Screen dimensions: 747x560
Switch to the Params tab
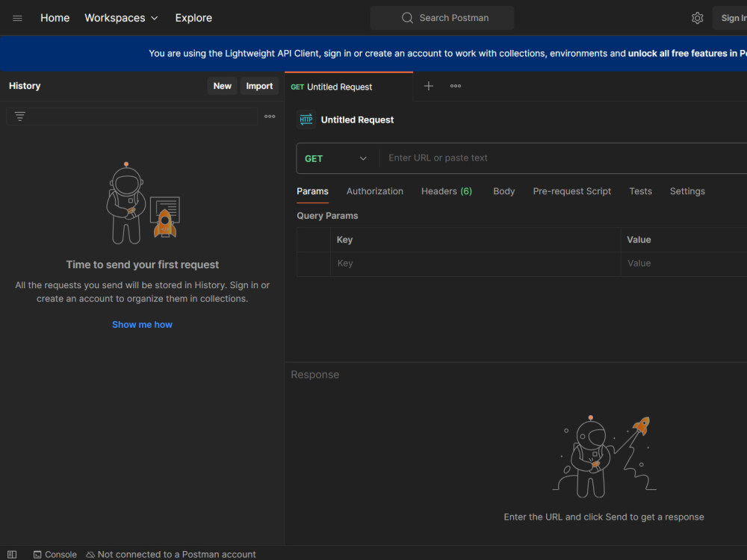(x=312, y=191)
